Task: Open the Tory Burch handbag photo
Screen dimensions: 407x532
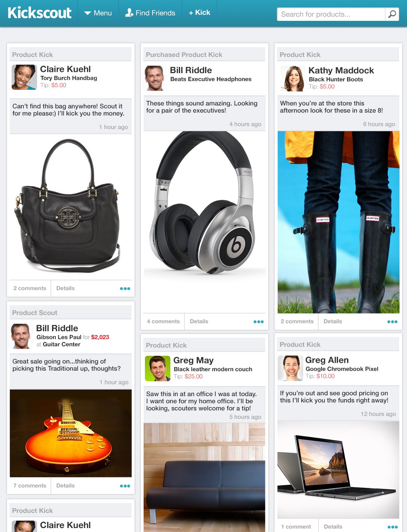Action: [x=71, y=206]
